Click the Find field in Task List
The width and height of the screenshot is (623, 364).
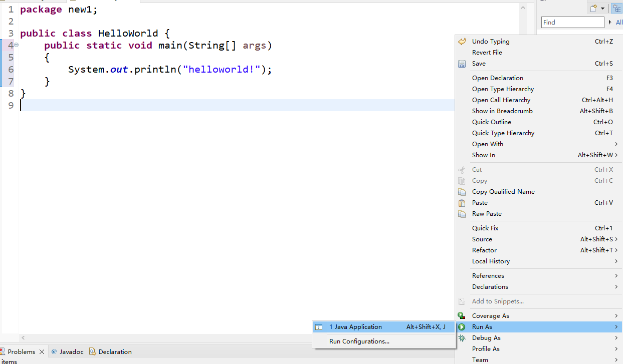[573, 22]
